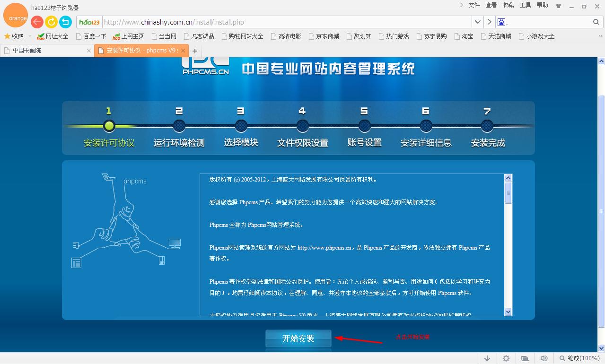Open the 凡客诚品 bookmark

tap(199, 36)
